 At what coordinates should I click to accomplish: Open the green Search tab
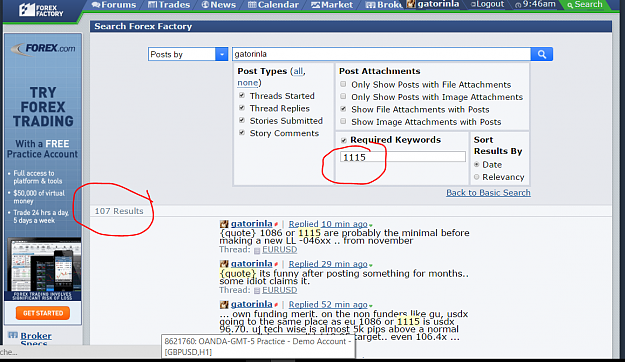(x=584, y=5)
